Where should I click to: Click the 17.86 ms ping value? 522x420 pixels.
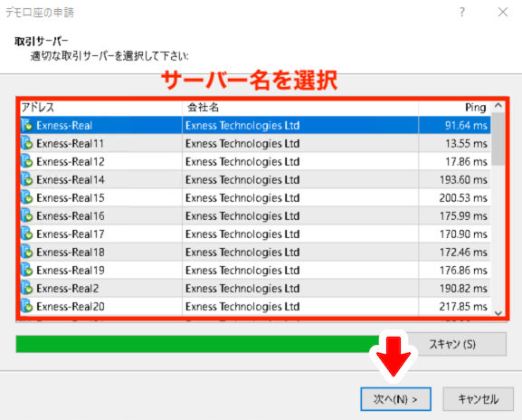click(466, 161)
